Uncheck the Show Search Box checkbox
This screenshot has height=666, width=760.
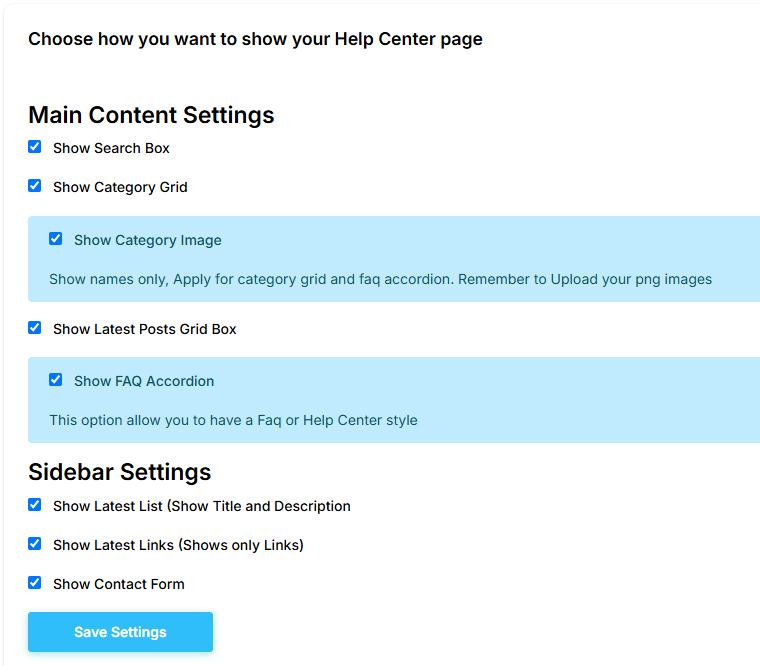pos(35,147)
